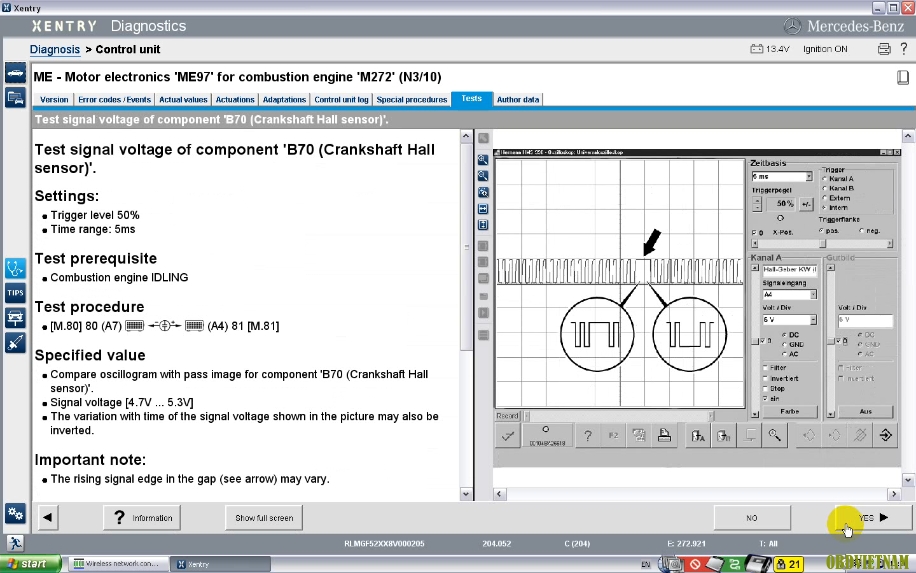Click the checkmark icon in the oscilloscope toolbar
The image size is (916, 573).
[508, 436]
